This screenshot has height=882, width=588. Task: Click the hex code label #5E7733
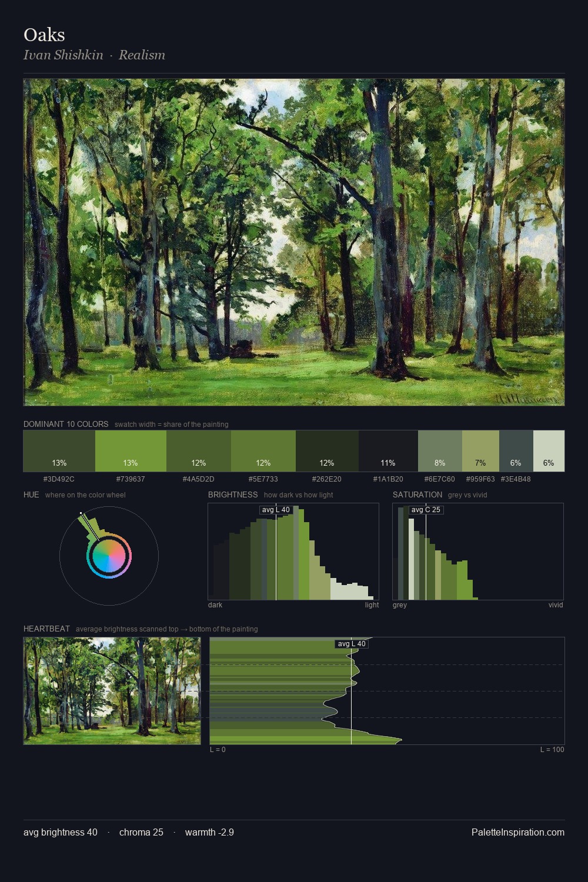(x=263, y=479)
